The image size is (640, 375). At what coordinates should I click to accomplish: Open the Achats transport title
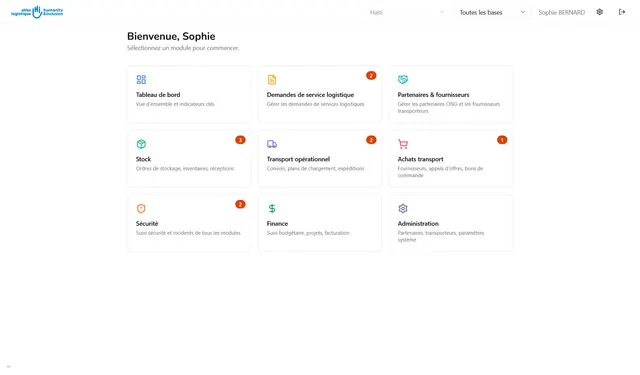point(420,159)
